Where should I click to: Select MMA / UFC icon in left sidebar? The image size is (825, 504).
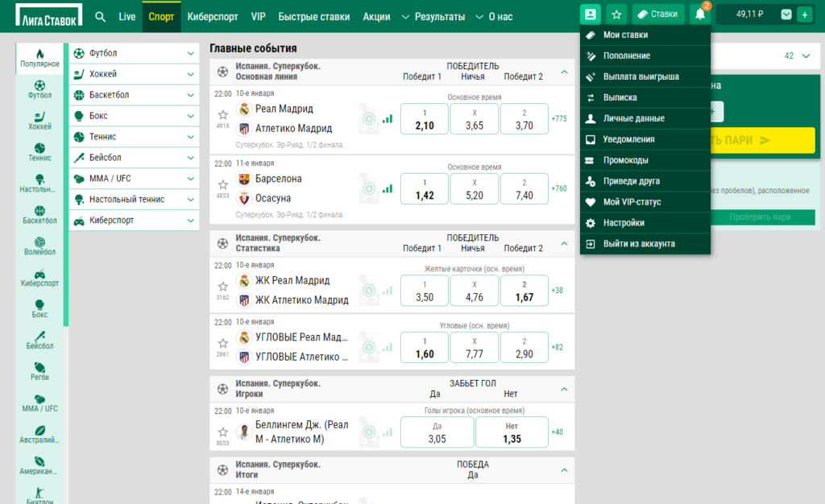point(40,403)
